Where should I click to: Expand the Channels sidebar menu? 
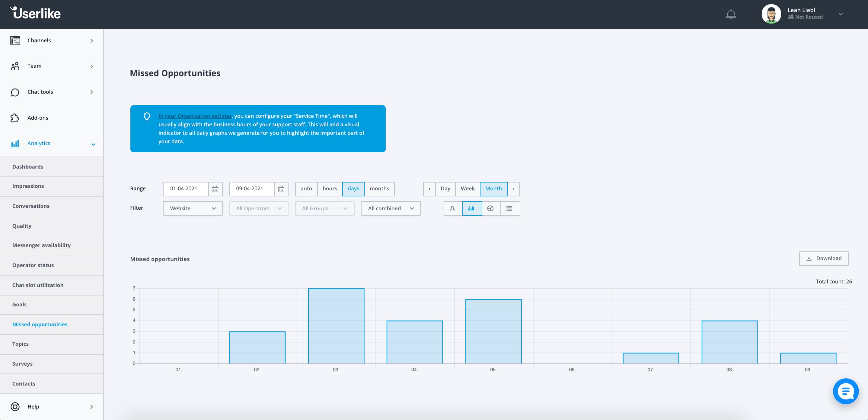pos(52,40)
